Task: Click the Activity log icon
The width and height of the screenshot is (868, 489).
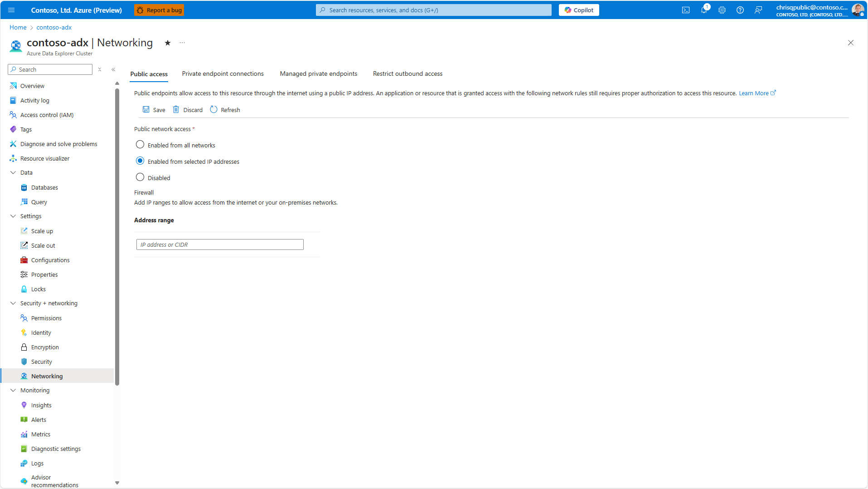Action: tap(13, 100)
